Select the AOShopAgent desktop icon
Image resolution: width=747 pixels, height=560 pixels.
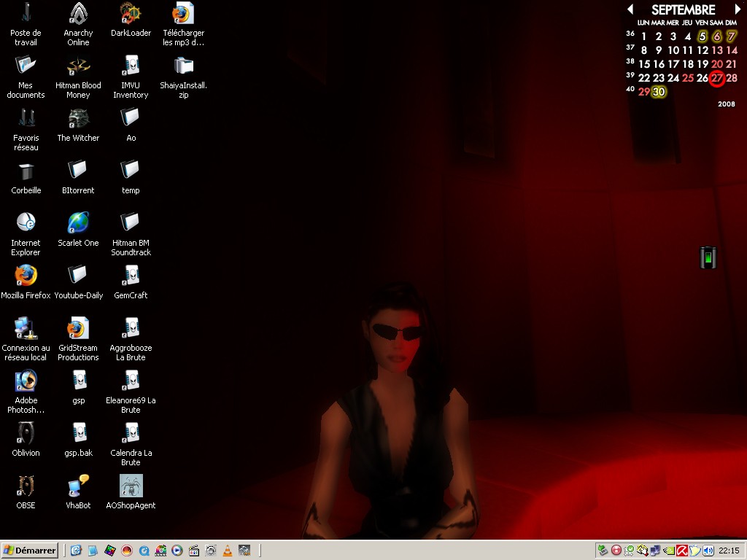pyautogui.click(x=131, y=486)
